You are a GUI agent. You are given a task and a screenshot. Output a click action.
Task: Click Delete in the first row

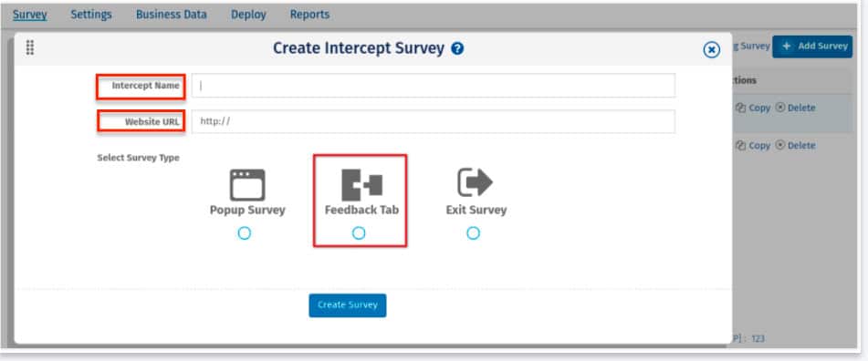coord(796,108)
